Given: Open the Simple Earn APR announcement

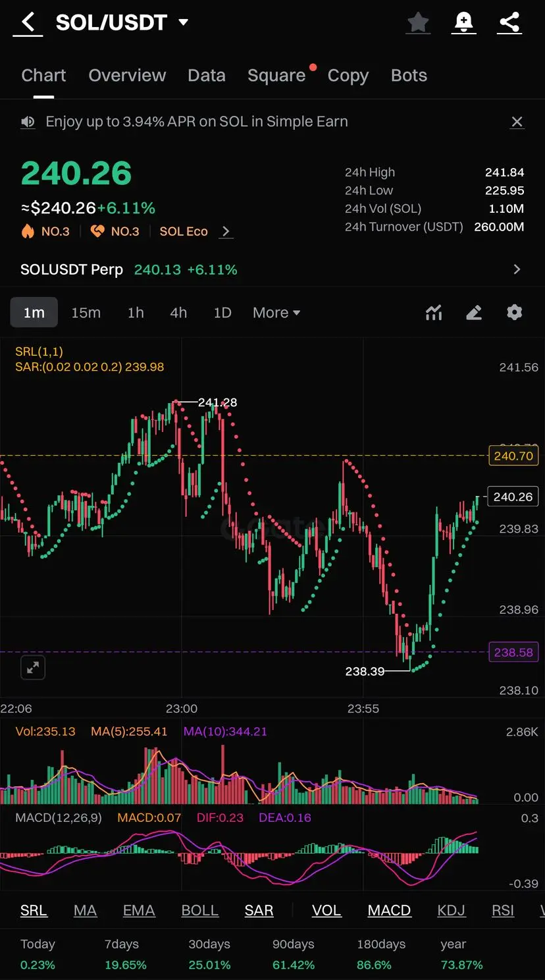Looking at the screenshot, I should point(197,122).
